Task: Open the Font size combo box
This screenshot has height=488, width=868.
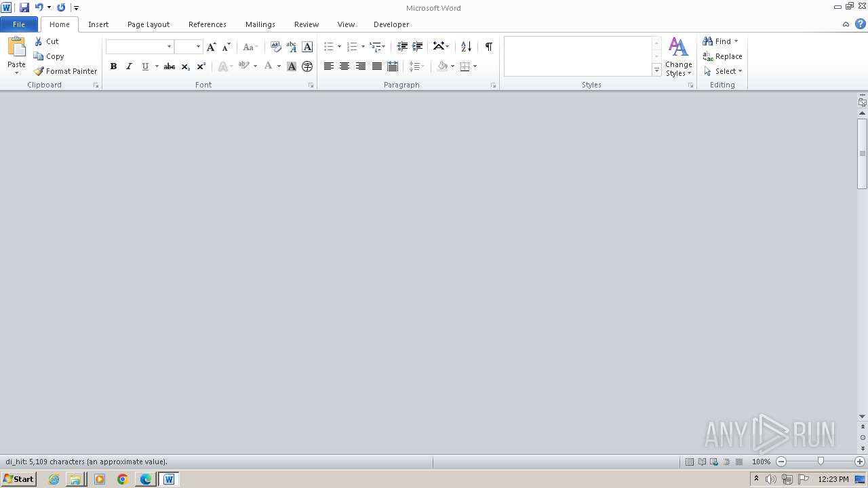Action: coord(189,47)
